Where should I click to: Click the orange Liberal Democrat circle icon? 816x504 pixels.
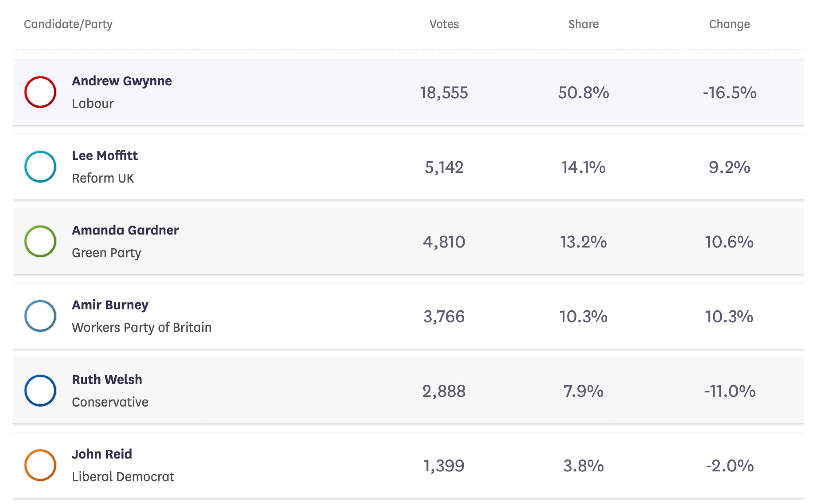[40, 465]
